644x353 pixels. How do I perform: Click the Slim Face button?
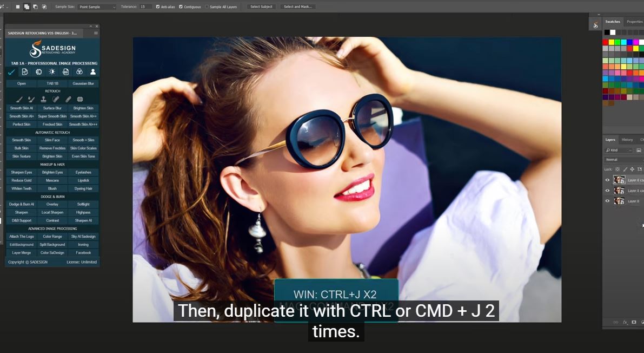coord(52,140)
